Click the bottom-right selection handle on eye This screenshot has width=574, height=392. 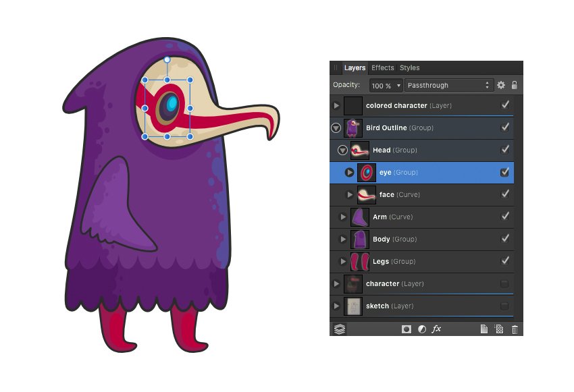point(190,136)
